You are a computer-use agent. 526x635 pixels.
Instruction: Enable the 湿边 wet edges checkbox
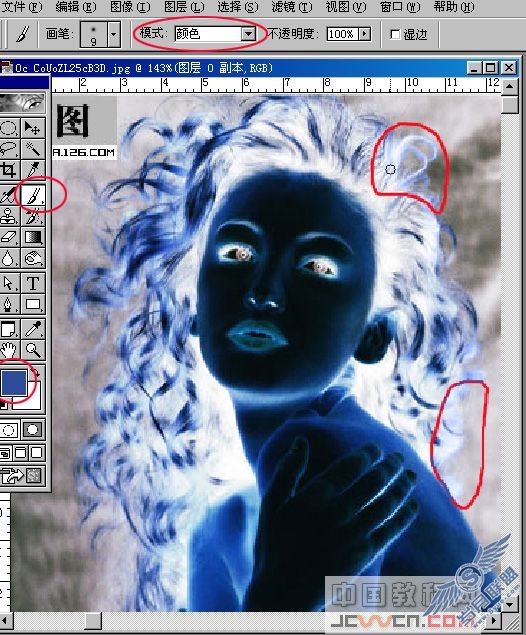(395, 34)
